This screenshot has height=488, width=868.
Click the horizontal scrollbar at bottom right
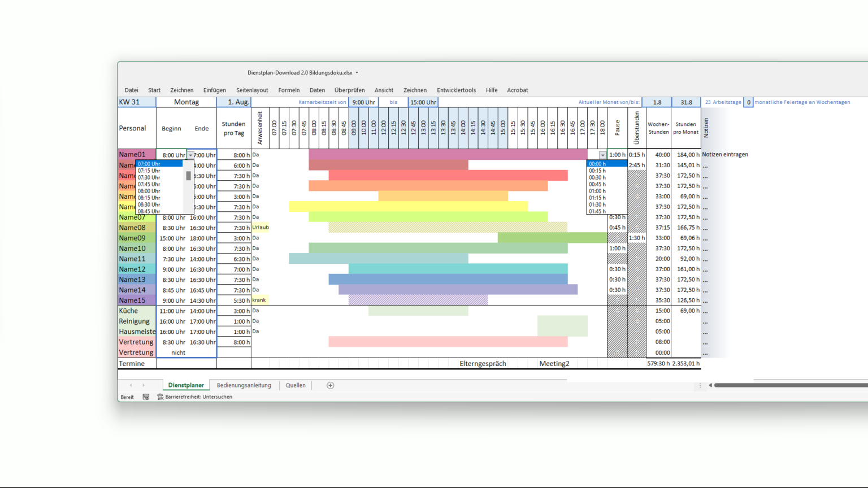tap(791, 385)
